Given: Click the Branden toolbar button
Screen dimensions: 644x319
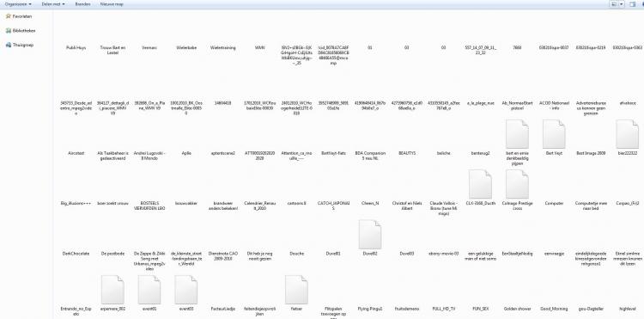Looking at the screenshot, I should click(x=83, y=4).
